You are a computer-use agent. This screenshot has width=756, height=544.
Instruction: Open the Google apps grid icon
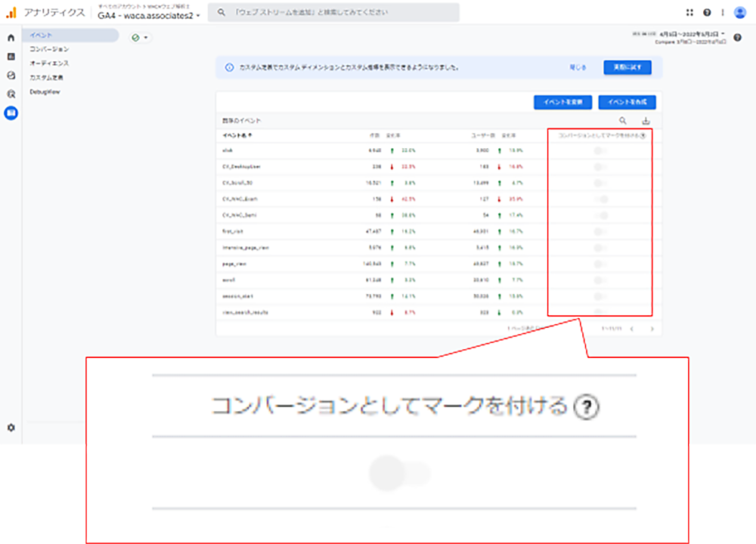pos(689,12)
